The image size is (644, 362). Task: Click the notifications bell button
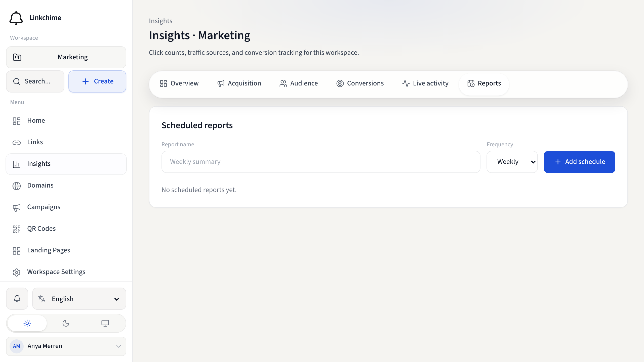tap(17, 299)
